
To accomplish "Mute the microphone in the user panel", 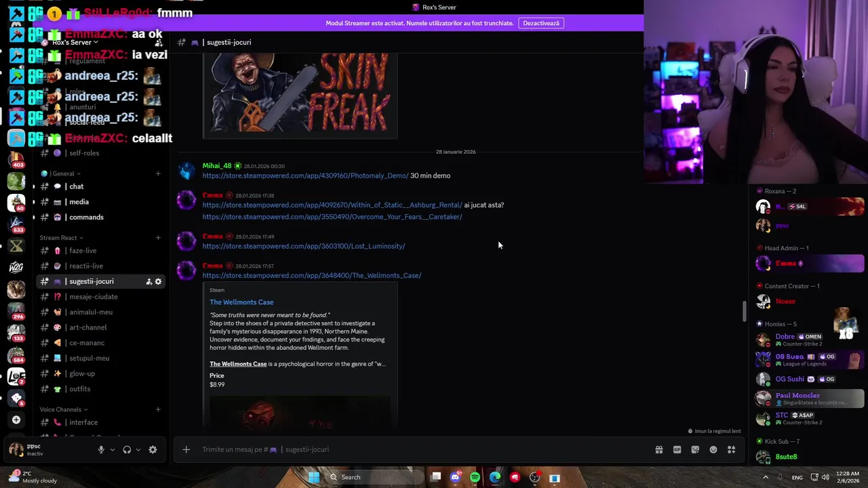I will (x=101, y=449).
